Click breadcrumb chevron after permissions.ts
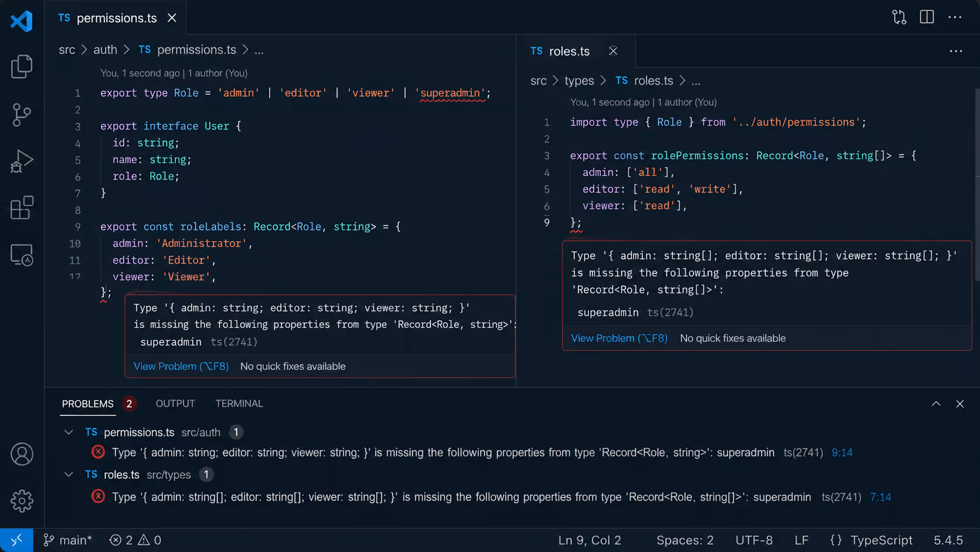The image size is (980, 552). click(246, 50)
